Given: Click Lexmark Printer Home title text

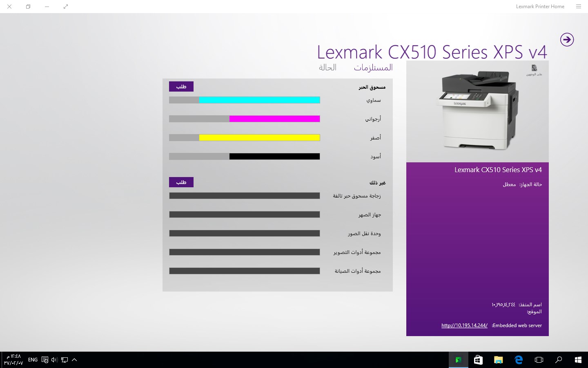Looking at the screenshot, I should [540, 7].
